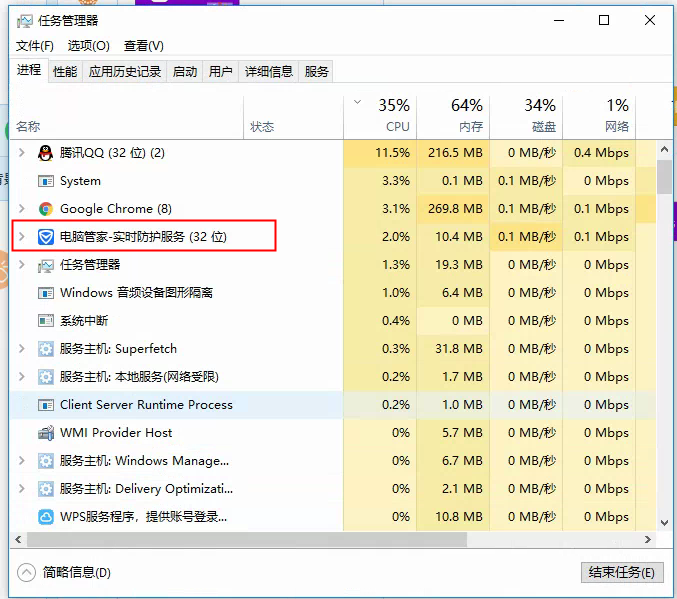Click the 结束任务(E) button

click(x=622, y=573)
